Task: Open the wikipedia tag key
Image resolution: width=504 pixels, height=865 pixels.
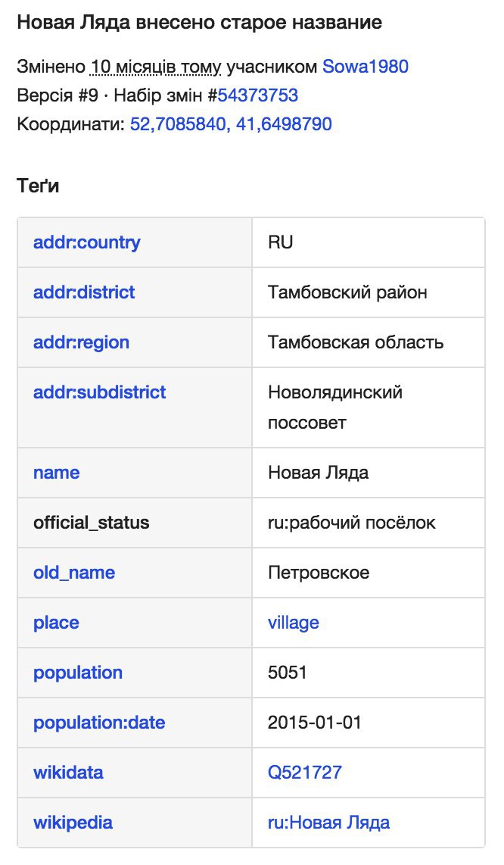Action: 73,822
